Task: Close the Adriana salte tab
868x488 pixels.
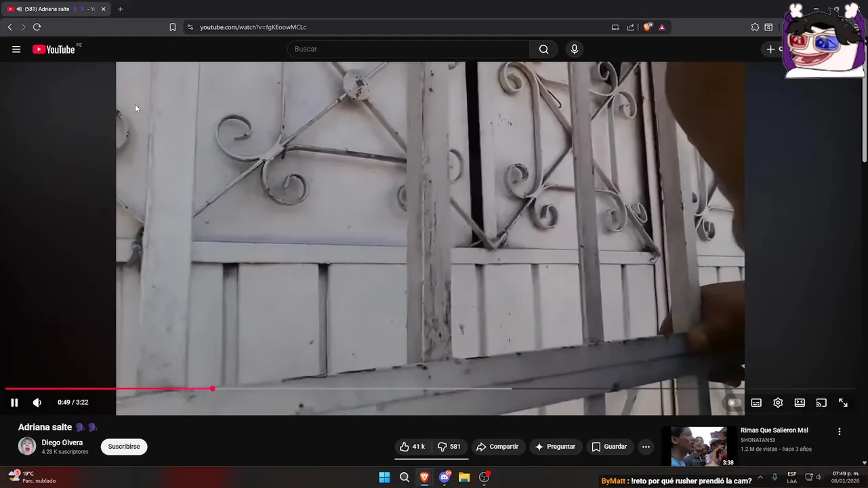Action: (104, 9)
